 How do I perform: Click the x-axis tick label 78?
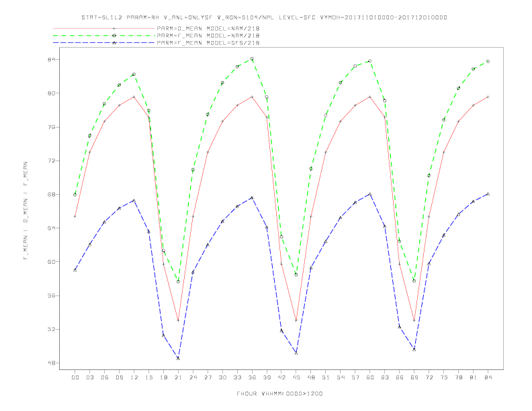click(459, 377)
